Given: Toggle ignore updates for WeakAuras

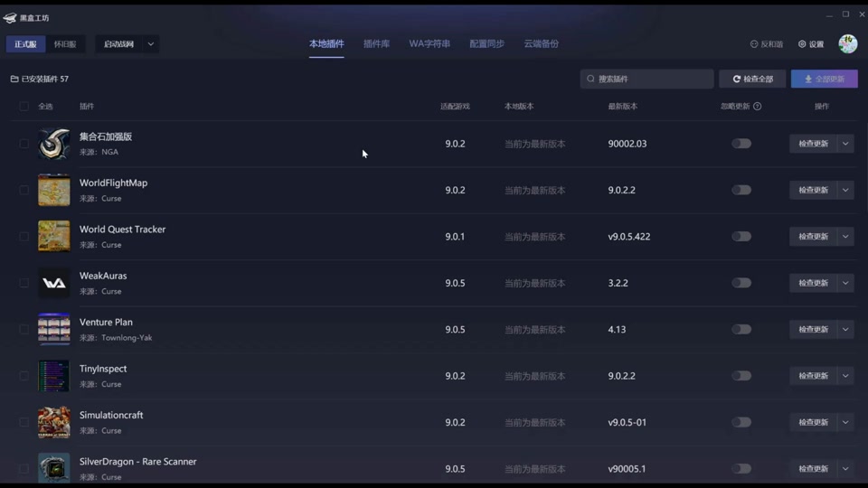Looking at the screenshot, I should pyautogui.click(x=741, y=283).
